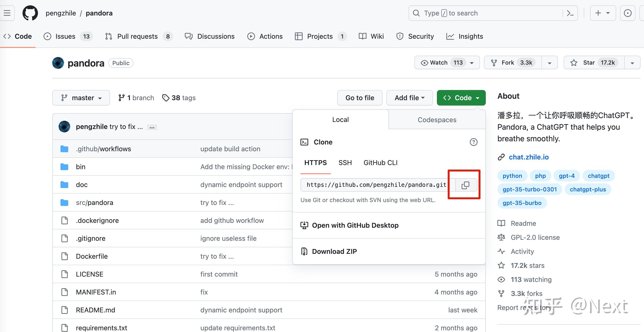Open the hamburger navigation menu
Image resolution: width=644 pixels, height=332 pixels.
(x=7, y=13)
